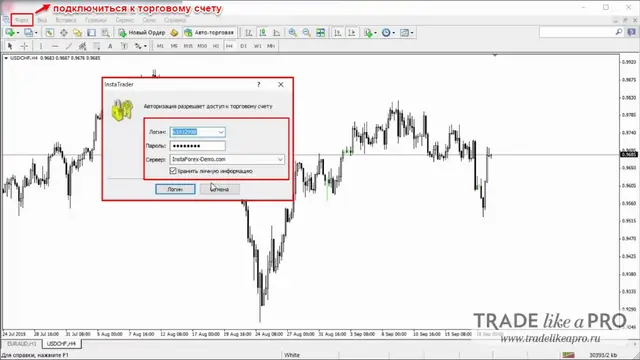Show the Navigator panel icon
640x360 pixels.
coord(77,33)
